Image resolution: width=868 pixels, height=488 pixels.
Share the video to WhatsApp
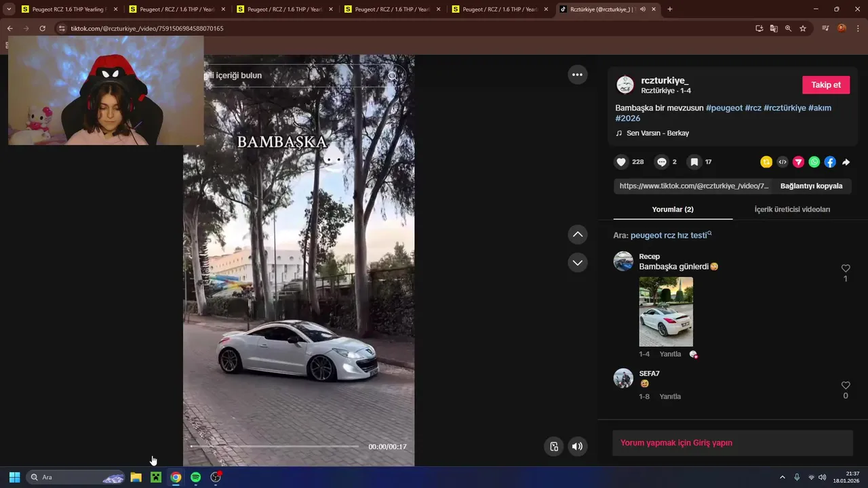point(814,162)
